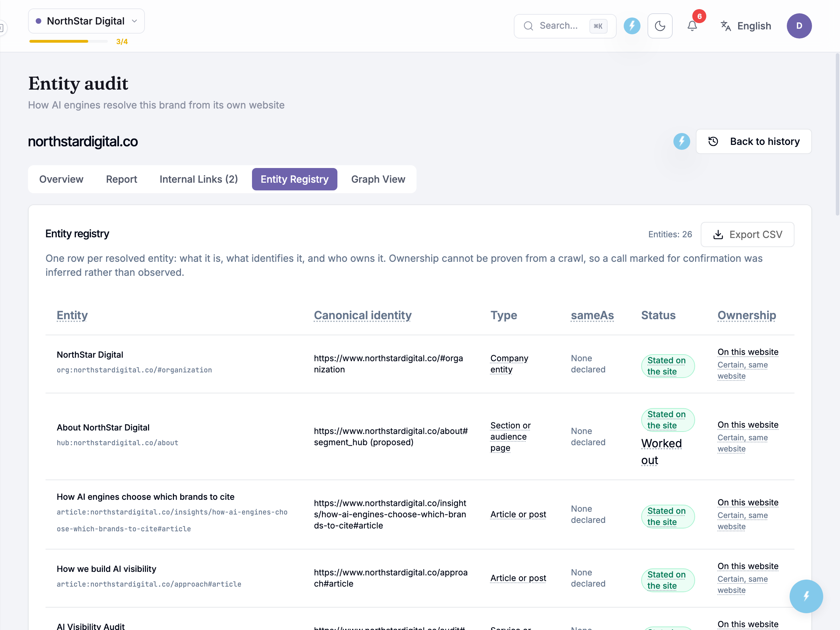Click How AI engines choose which brands entity
This screenshot has height=630, width=840.
(146, 497)
